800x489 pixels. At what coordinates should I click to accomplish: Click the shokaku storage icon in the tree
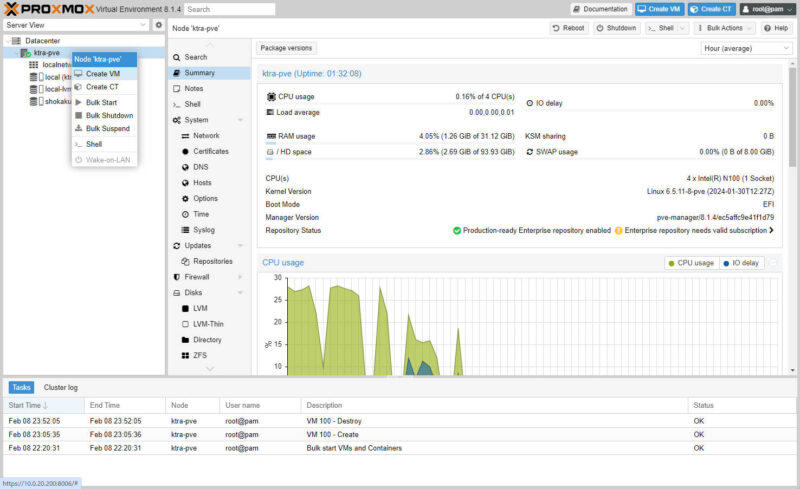pos(34,102)
